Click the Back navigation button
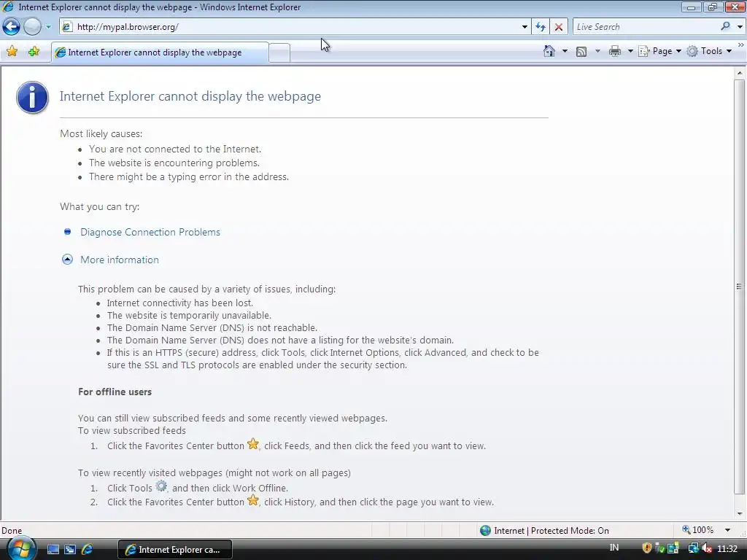Image resolution: width=747 pixels, height=560 pixels. 12,27
